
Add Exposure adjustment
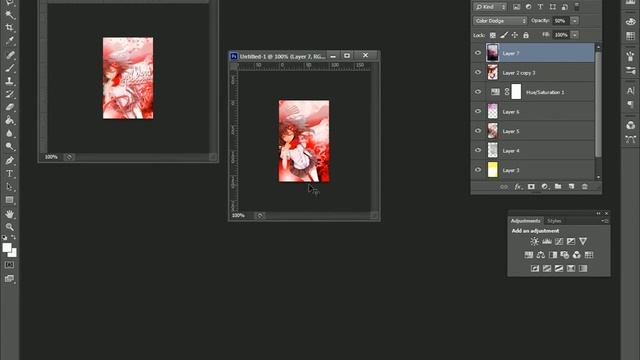(x=571, y=241)
